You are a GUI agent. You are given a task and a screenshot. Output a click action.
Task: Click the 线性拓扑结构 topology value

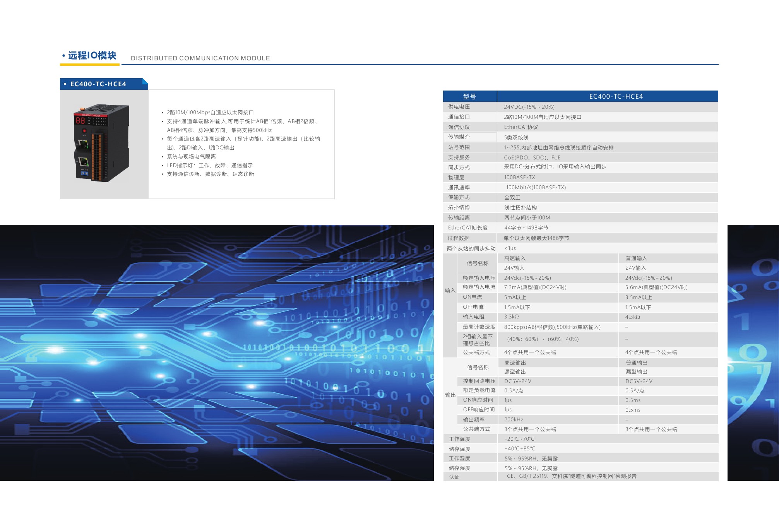(520, 208)
